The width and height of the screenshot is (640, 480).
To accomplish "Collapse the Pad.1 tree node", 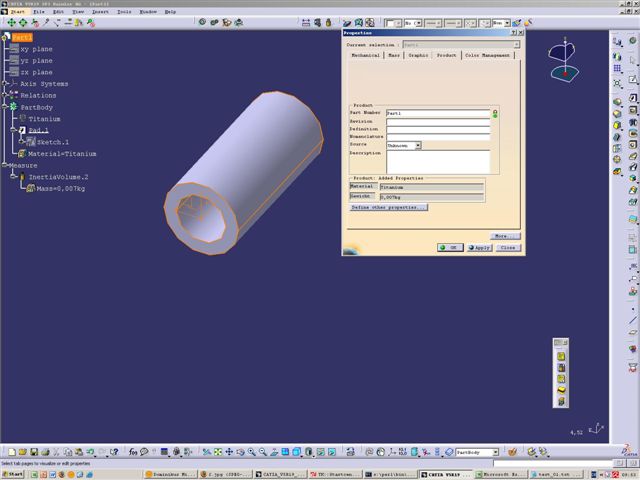I will coord(13,130).
